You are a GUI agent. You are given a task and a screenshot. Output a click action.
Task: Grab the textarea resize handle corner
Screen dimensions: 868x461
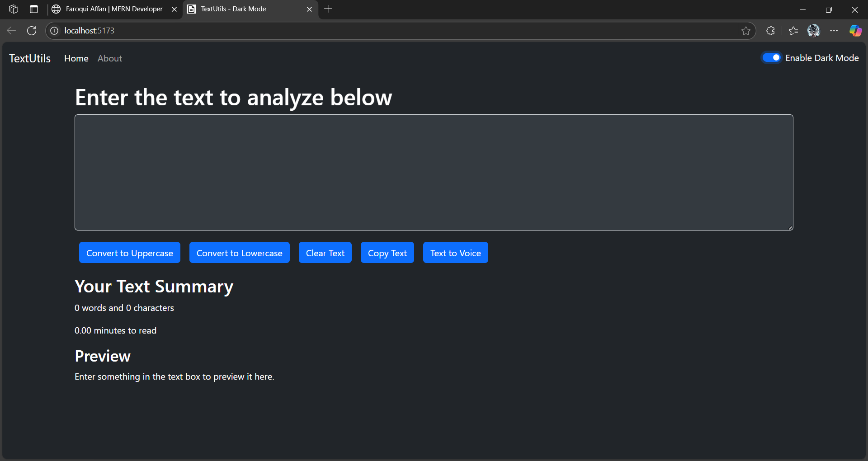click(790, 227)
